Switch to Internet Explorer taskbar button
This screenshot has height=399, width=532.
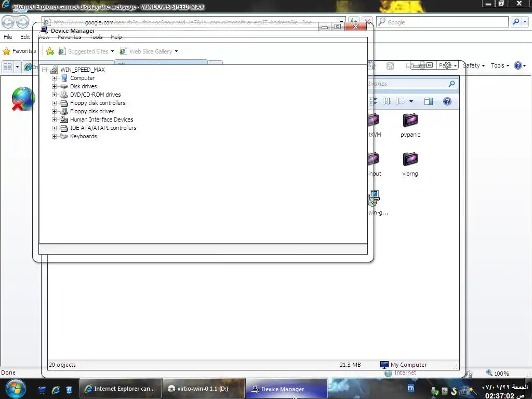(x=120, y=389)
